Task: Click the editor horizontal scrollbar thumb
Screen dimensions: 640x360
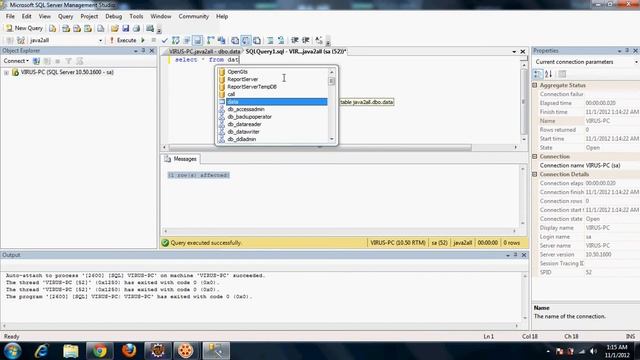Action: point(320,147)
